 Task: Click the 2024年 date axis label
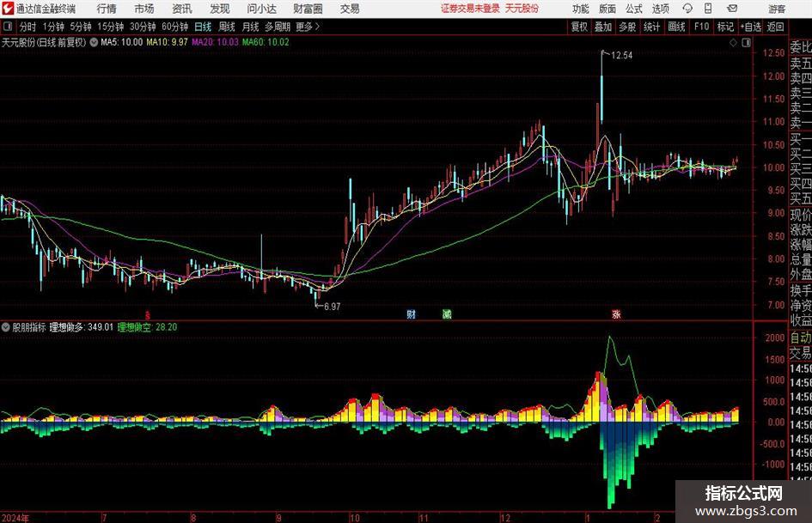click(x=15, y=518)
